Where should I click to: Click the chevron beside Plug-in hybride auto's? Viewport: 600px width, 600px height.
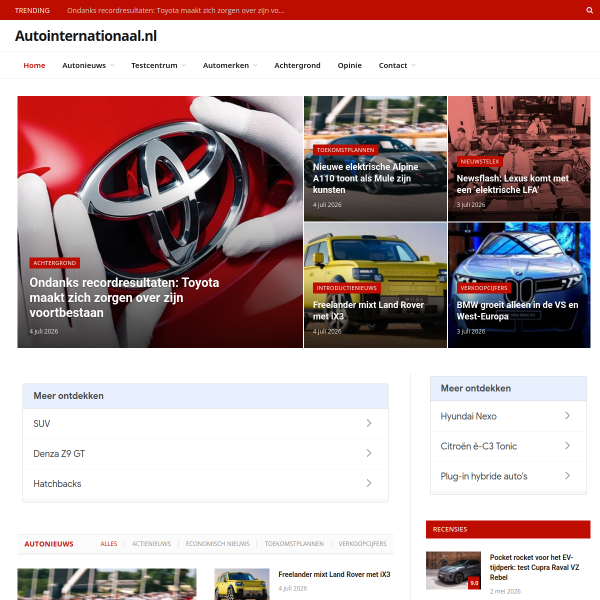(567, 476)
